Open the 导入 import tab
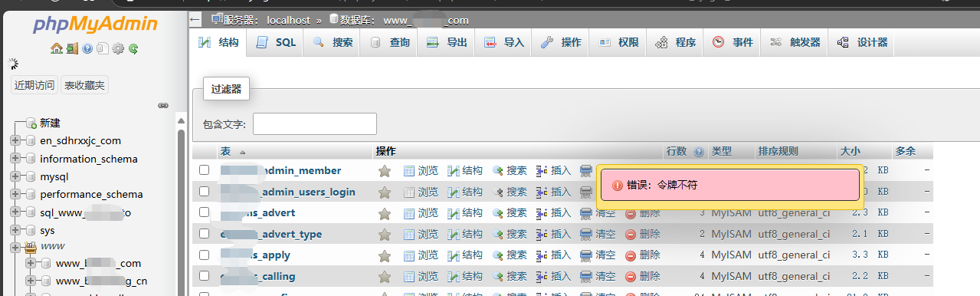 tap(503, 43)
